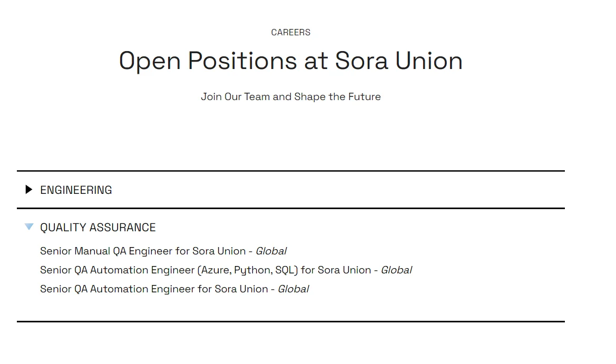Click Global on the Azure automation listing
This screenshot has width=616, height=364.
396,270
